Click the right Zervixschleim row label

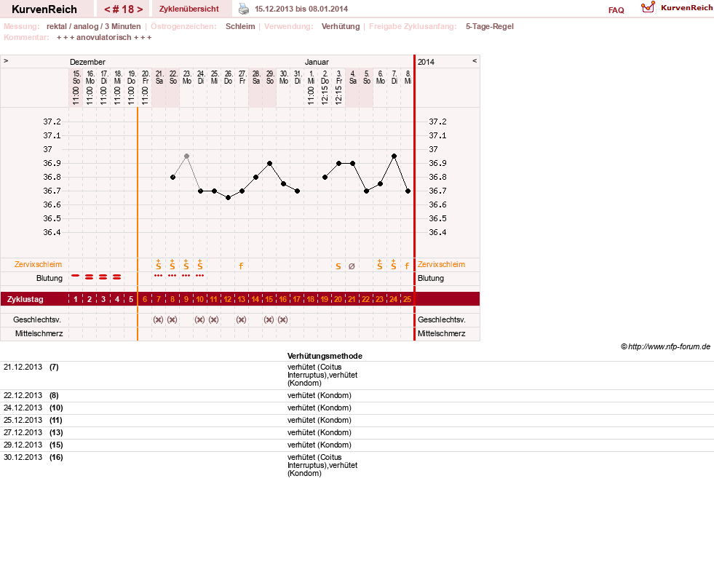click(441, 265)
